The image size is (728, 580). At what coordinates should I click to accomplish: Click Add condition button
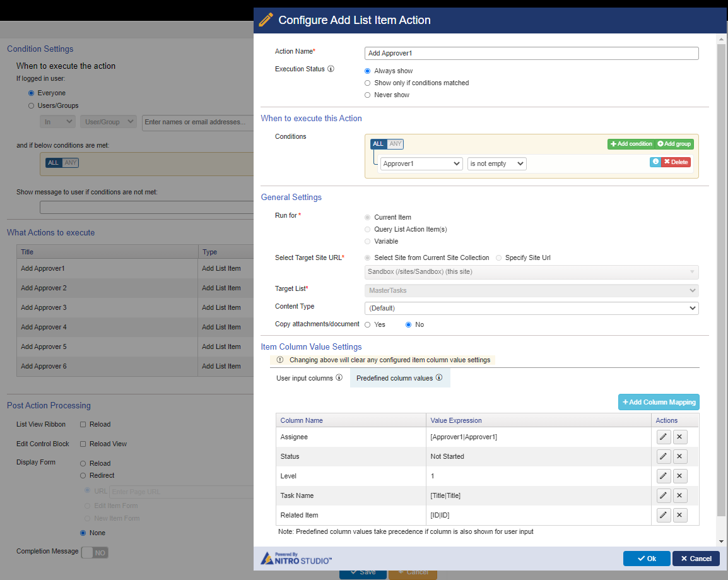pyautogui.click(x=631, y=144)
